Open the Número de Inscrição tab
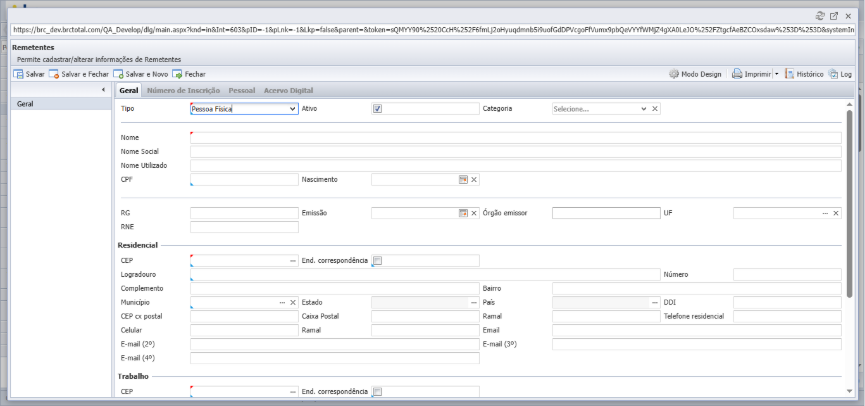The image size is (865, 406). point(184,90)
